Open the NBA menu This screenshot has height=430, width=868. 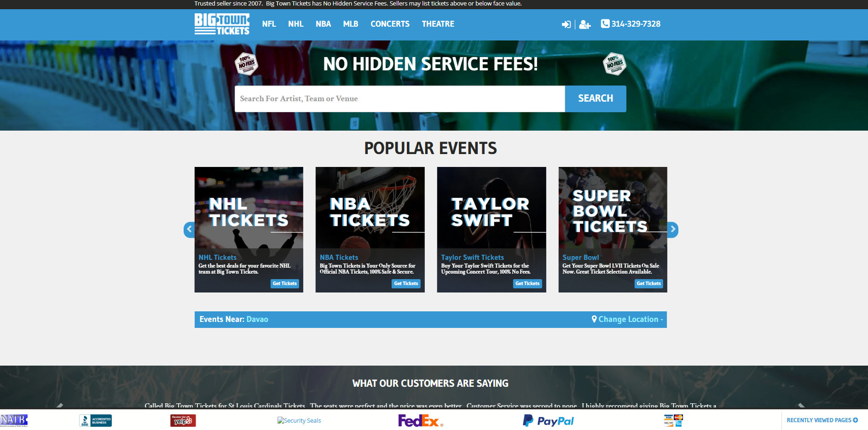[x=324, y=24]
